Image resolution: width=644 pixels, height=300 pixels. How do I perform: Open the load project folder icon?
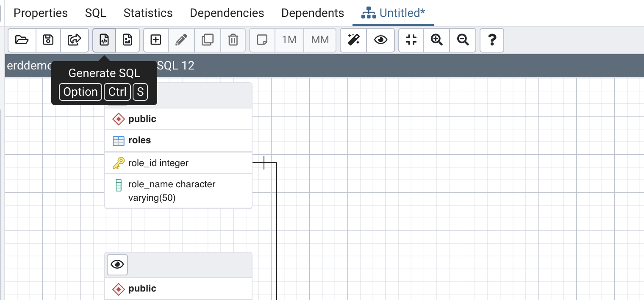22,40
